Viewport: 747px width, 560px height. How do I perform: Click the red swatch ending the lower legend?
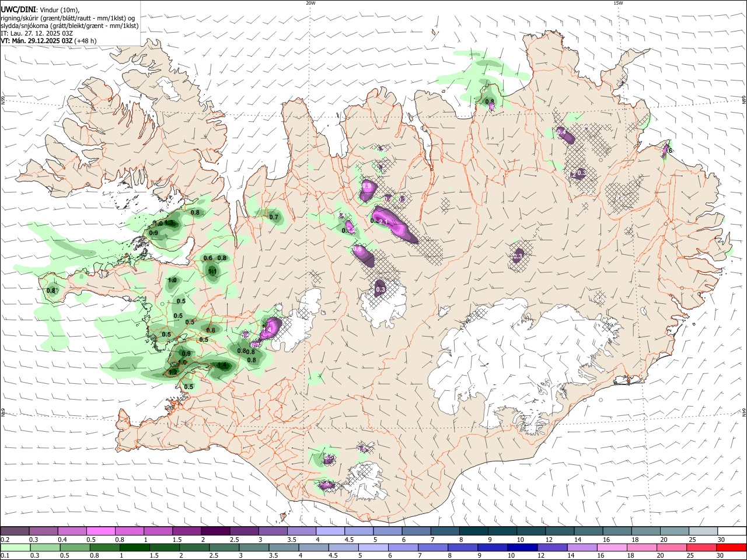click(x=732, y=548)
